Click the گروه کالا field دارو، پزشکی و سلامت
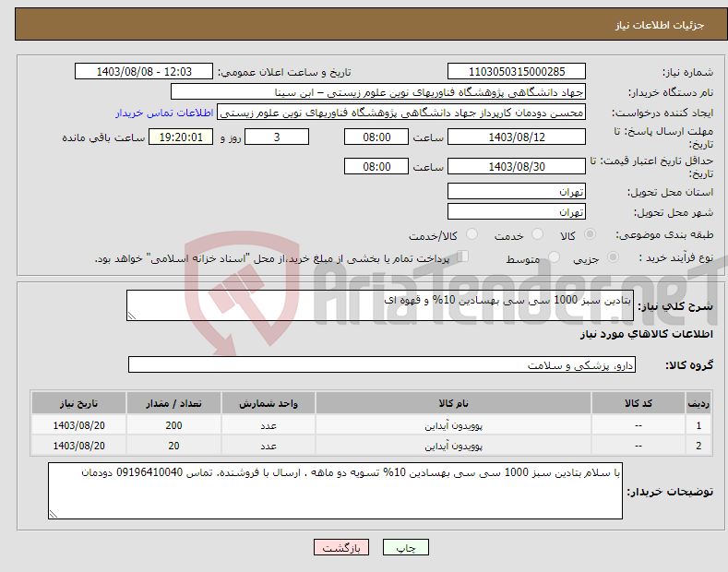The image size is (728, 572). coord(382,365)
